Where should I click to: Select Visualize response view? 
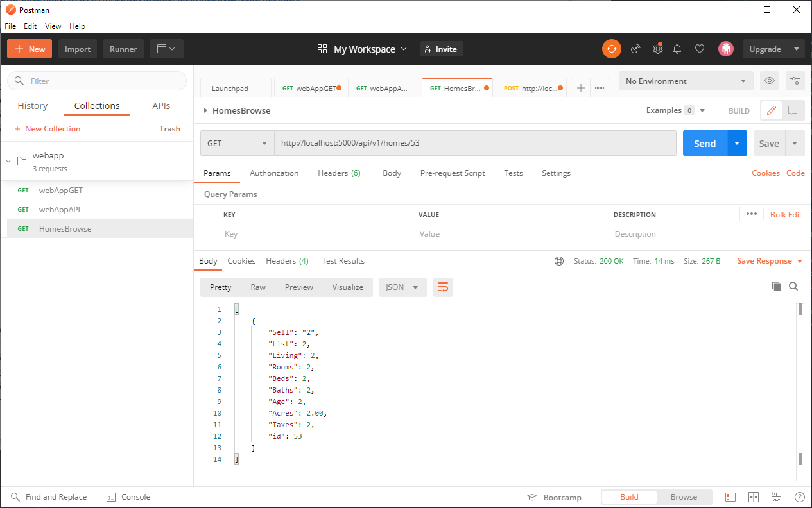click(x=347, y=287)
